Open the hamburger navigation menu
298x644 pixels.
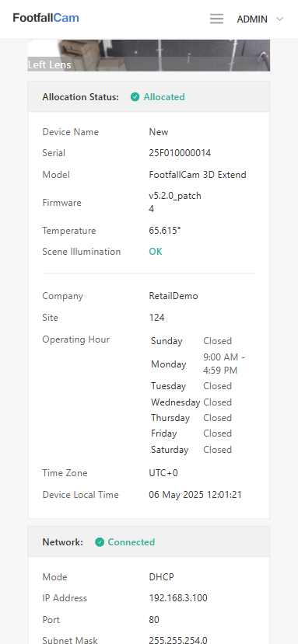tap(216, 19)
